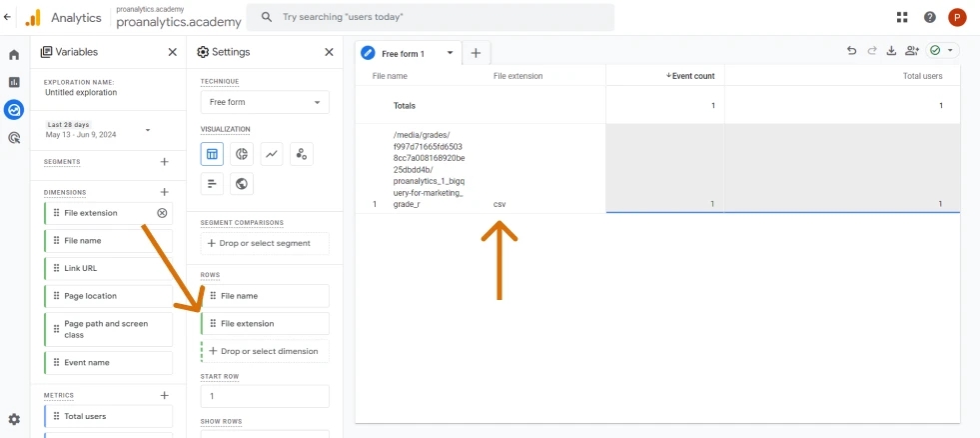The height and width of the screenshot is (438, 980).
Task: Open Admin gear at sidebar bottom
Action: [14, 419]
